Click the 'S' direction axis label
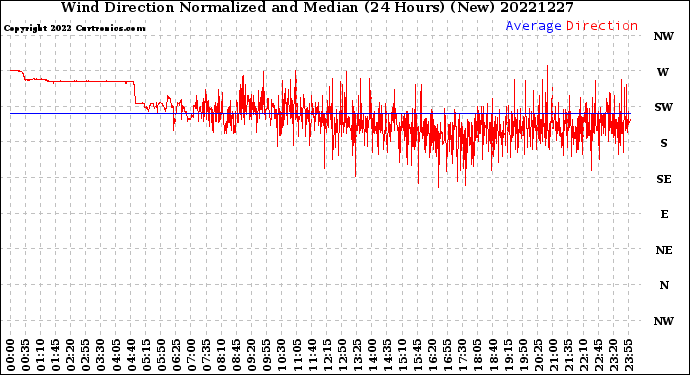Viewport: 690px width, 375px height. point(664,143)
